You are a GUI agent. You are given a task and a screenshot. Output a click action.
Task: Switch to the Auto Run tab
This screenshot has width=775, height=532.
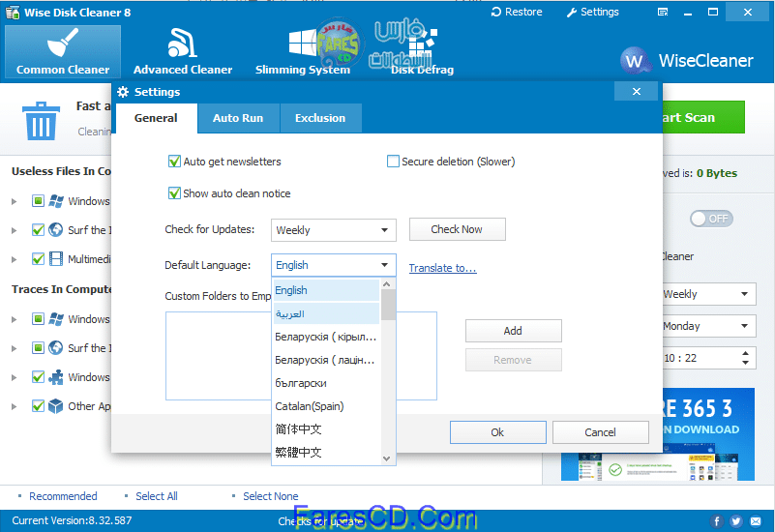[238, 118]
